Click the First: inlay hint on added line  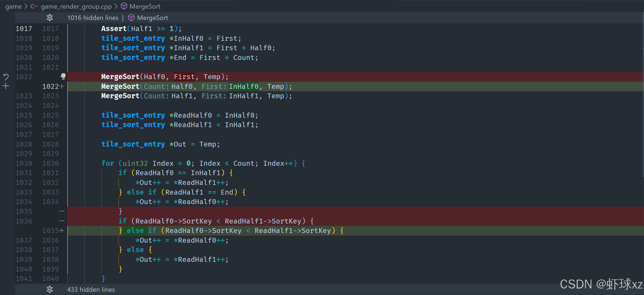213,86
